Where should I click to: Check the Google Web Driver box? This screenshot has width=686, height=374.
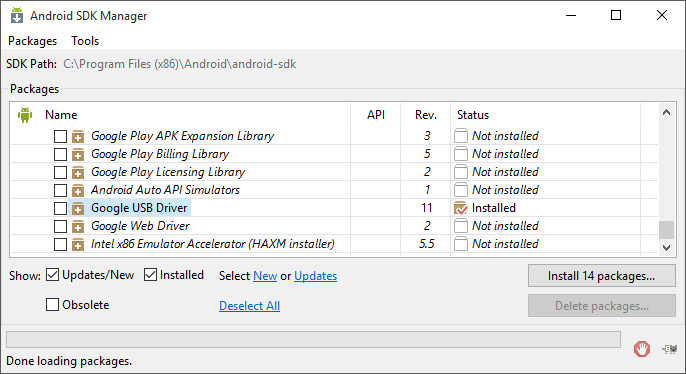(x=60, y=226)
